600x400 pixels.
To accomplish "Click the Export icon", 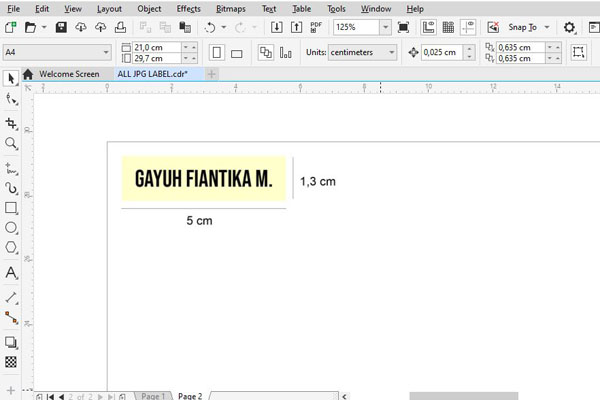I will coord(297,27).
